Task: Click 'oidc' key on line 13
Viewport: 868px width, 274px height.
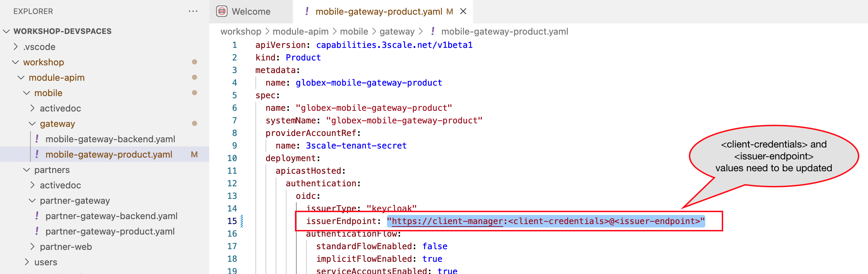Action: click(305, 196)
